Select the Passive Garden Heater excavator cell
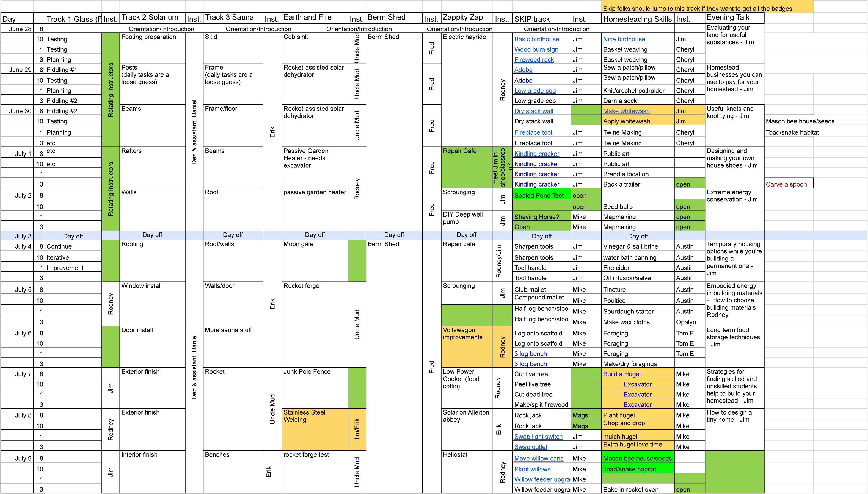868x494 pixels. pyautogui.click(x=315, y=167)
